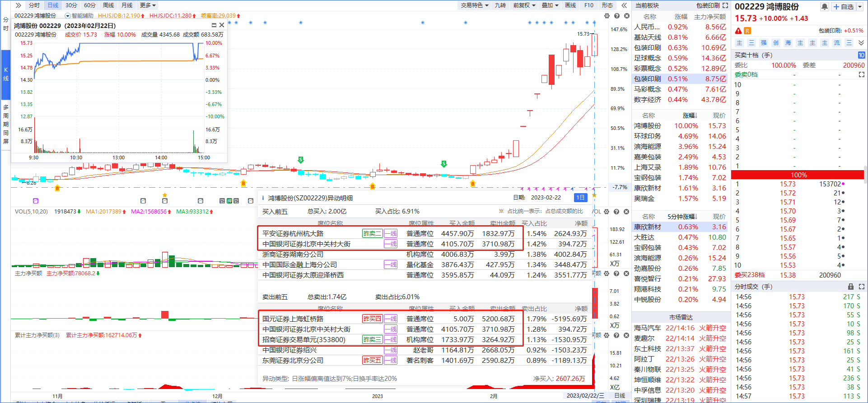Collapse the chart toolbar with the double left chevron
The height and width of the screenshot is (403, 868).
(x=624, y=5)
